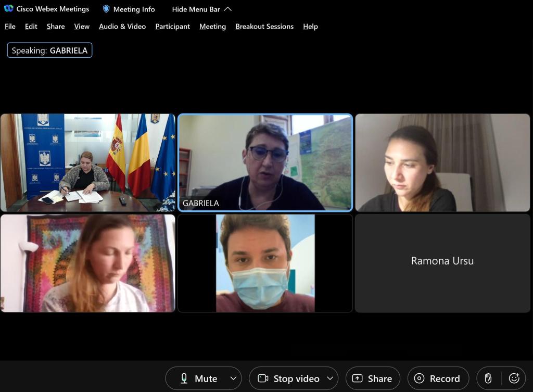Click the Cisco Webex Meetings logo icon
Image resolution: width=533 pixels, height=392 pixels.
click(x=8, y=9)
